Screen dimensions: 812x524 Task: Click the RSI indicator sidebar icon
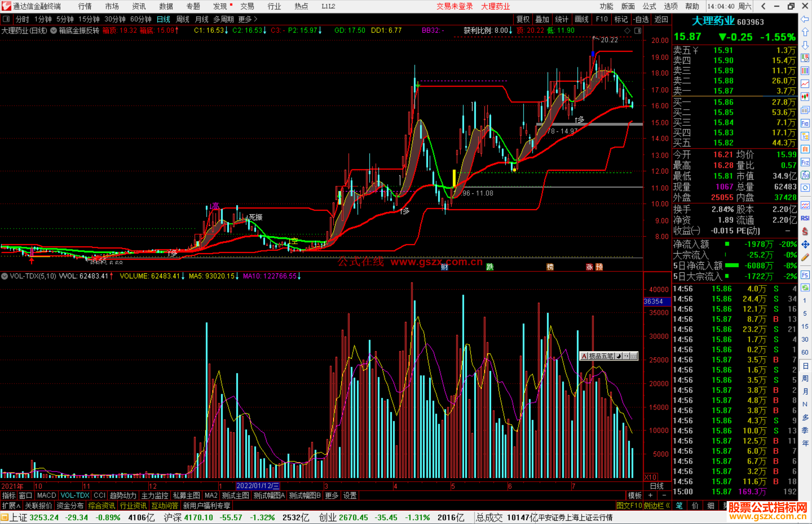[805, 218]
